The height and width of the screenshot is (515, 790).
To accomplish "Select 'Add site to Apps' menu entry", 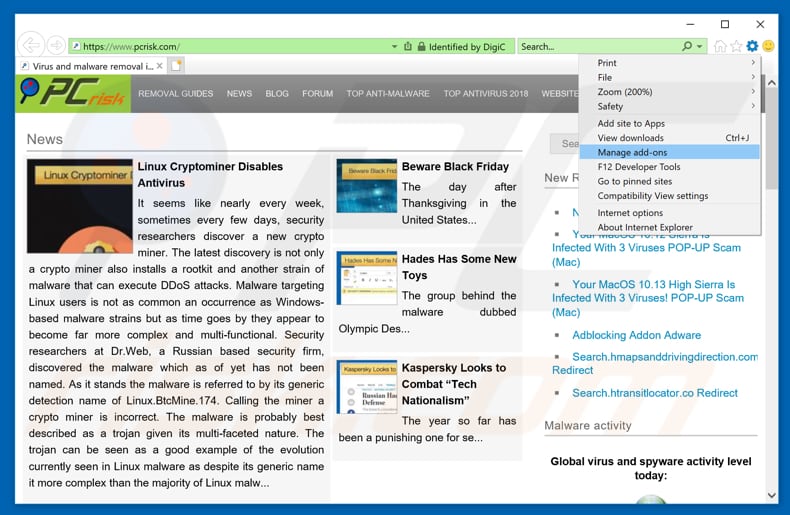I will point(670,123).
